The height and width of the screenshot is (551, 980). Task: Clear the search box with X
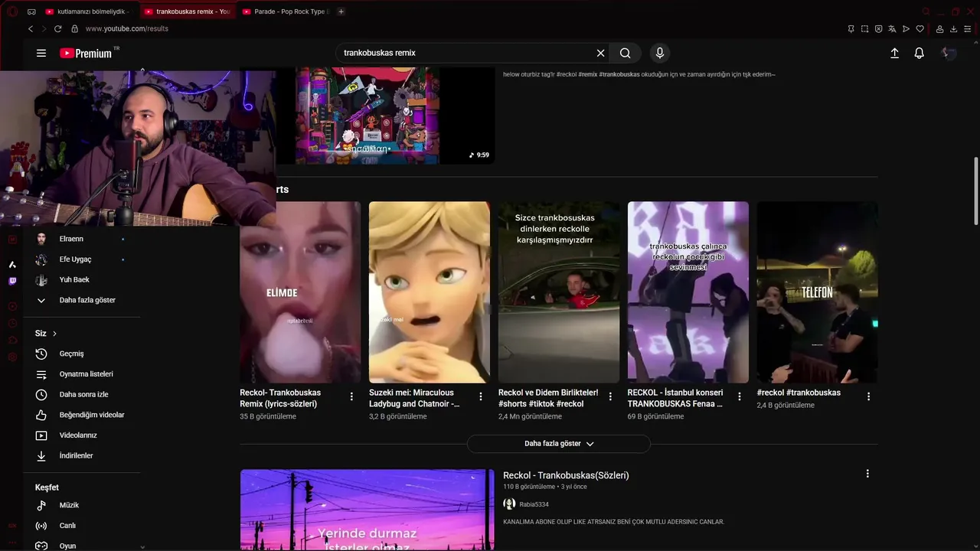pos(601,53)
